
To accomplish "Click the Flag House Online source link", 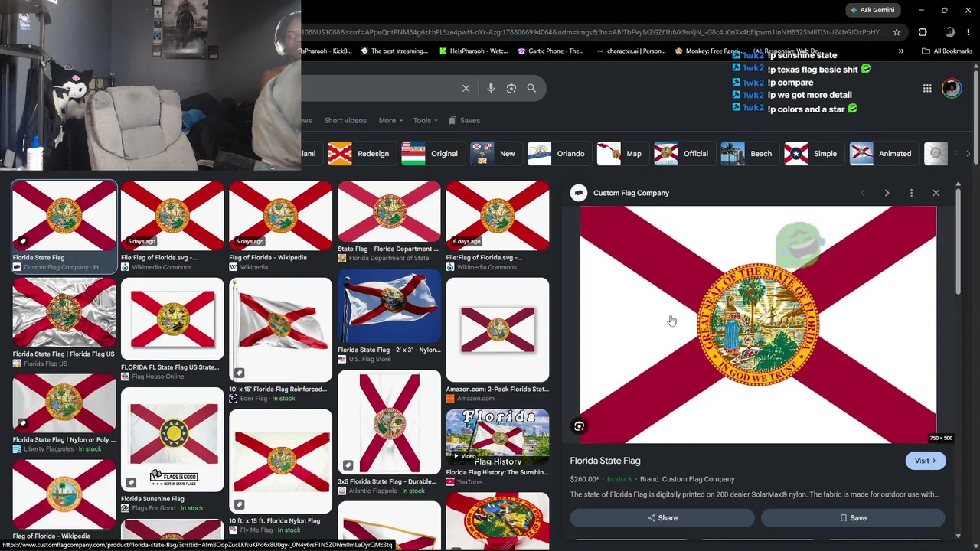I will (158, 377).
